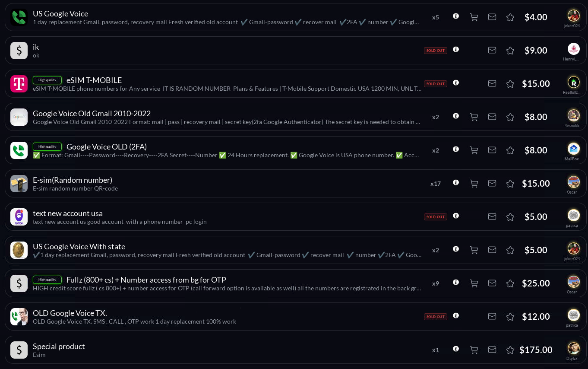The width and height of the screenshot is (588, 369).
Task: Click the T-Mobile logo thumbnail
Action: [x=19, y=84]
